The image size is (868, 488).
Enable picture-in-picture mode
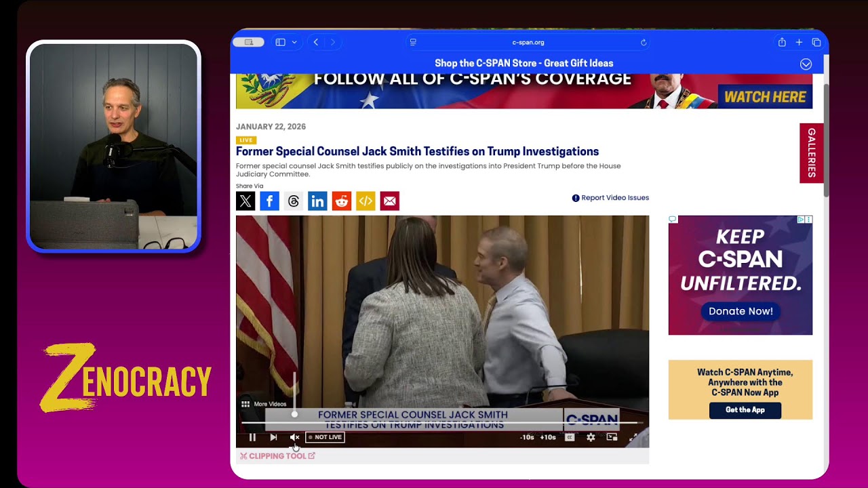click(x=612, y=437)
